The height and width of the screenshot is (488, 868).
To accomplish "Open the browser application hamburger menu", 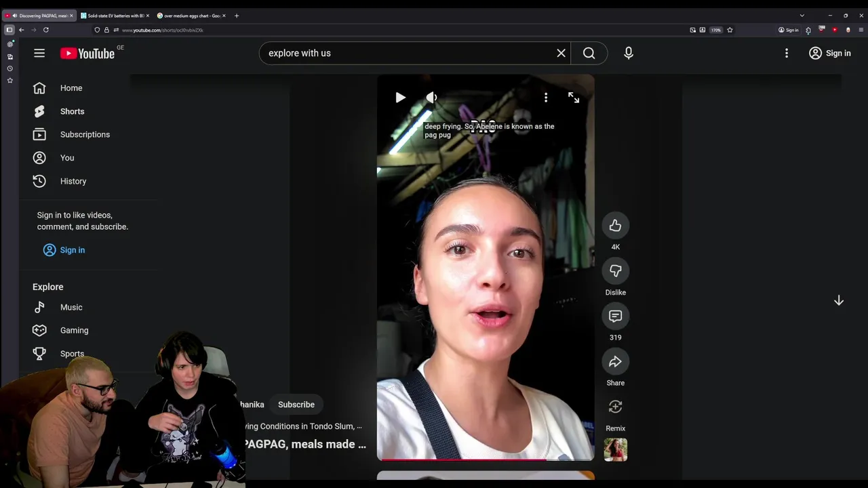I will 861,30.
